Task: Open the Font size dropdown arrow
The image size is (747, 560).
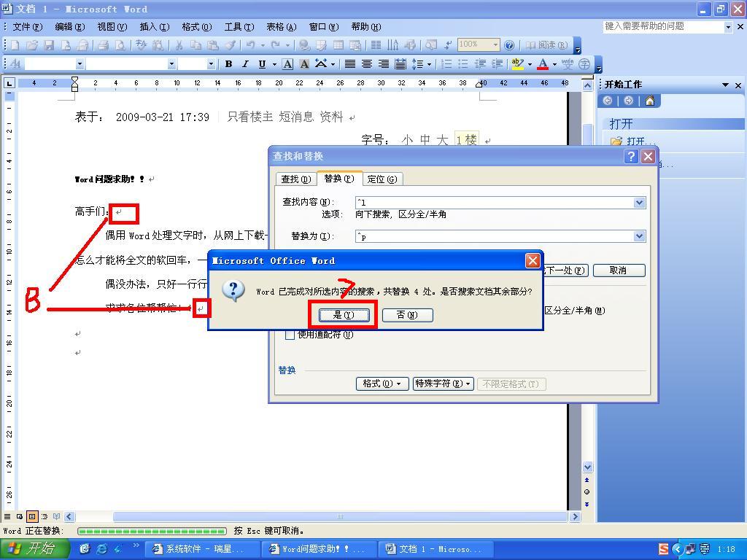Action: [211, 64]
